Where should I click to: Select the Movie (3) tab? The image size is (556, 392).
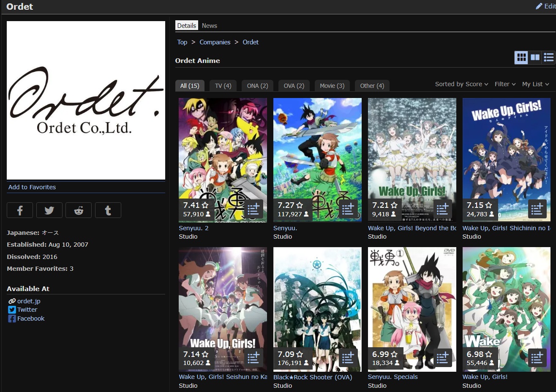[x=332, y=86]
